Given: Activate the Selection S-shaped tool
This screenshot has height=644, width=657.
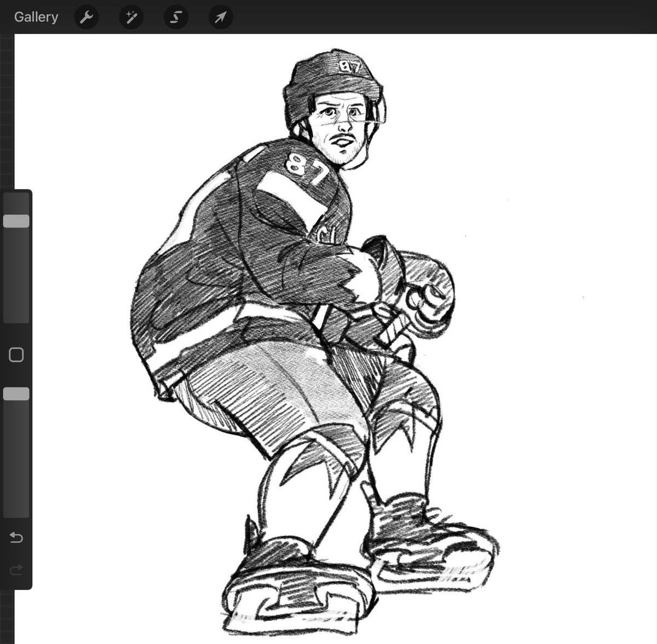Looking at the screenshot, I should pos(176,18).
